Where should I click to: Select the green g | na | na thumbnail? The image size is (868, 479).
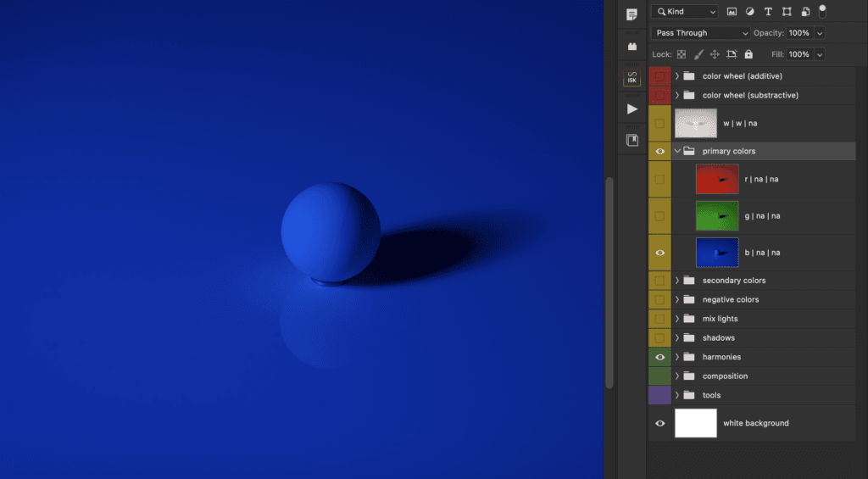pos(717,216)
